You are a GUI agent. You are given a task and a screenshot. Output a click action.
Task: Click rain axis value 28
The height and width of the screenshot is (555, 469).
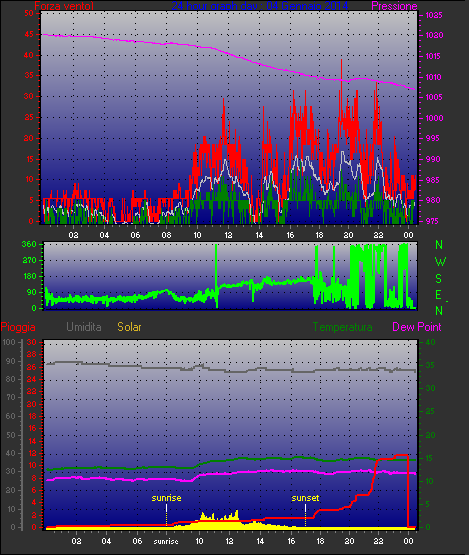[x=32, y=354]
